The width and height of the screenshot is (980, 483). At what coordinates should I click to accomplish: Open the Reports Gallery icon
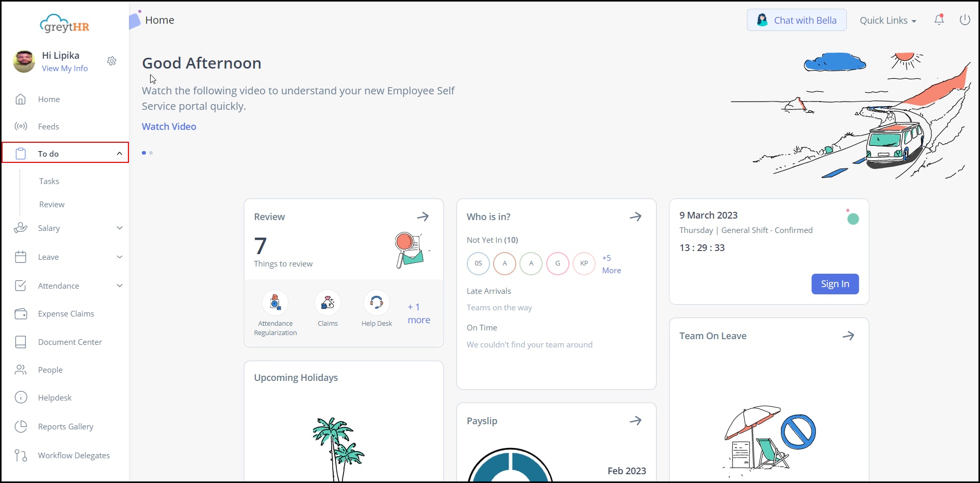pos(21,426)
